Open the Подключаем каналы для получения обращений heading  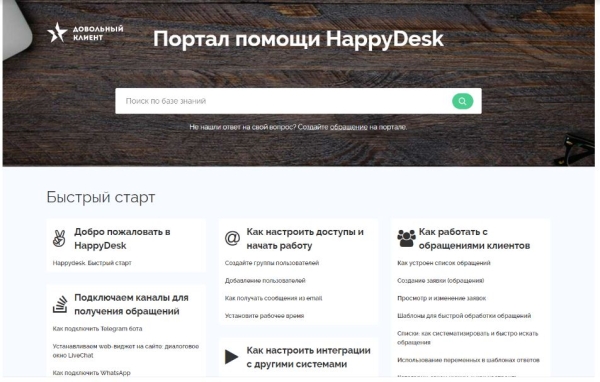click(131, 304)
